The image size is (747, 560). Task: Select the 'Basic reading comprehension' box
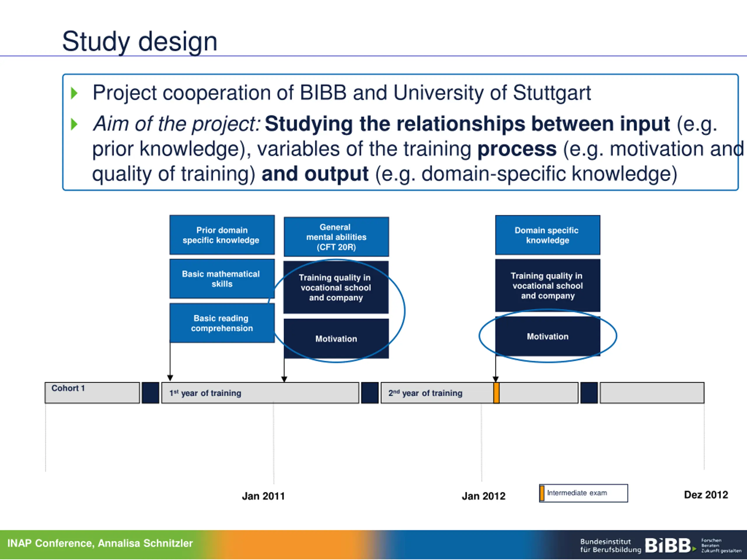(222, 323)
